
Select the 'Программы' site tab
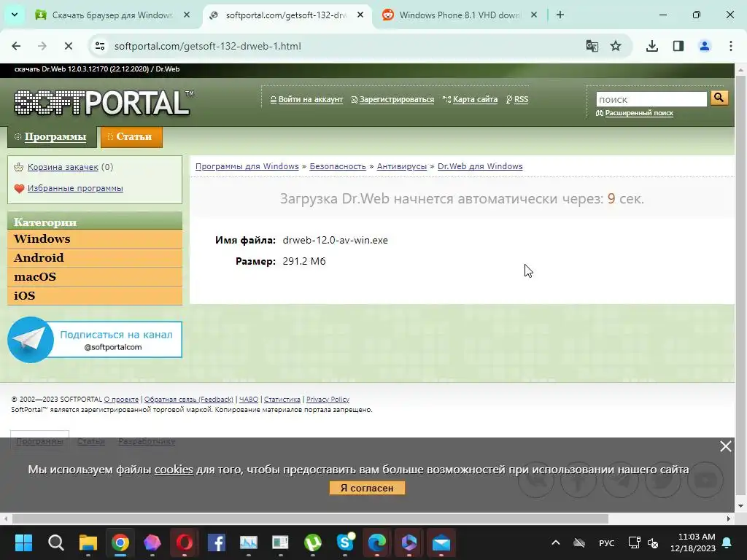coord(52,137)
